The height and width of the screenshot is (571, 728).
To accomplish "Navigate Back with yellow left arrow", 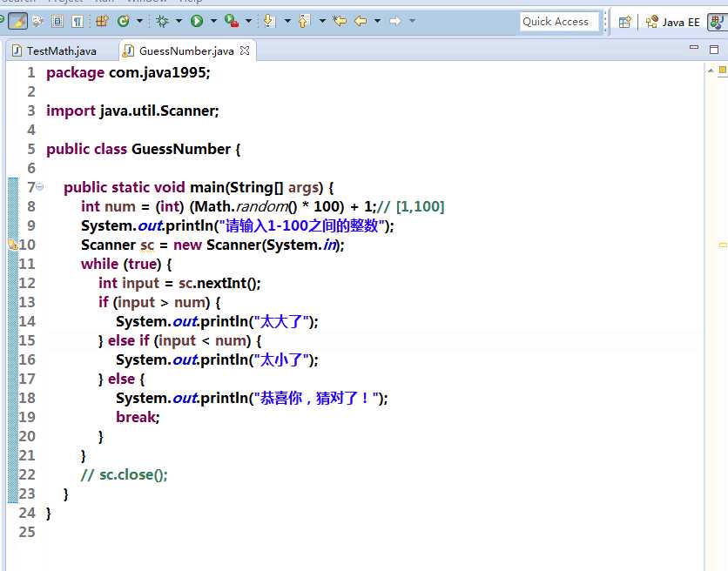I will [361, 21].
